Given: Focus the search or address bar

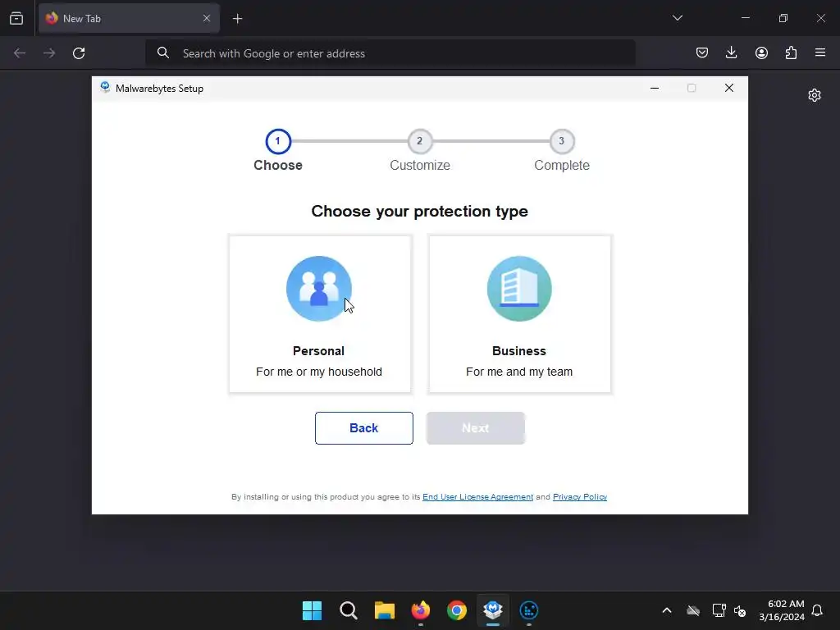Looking at the screenshot, I should 390,53.
